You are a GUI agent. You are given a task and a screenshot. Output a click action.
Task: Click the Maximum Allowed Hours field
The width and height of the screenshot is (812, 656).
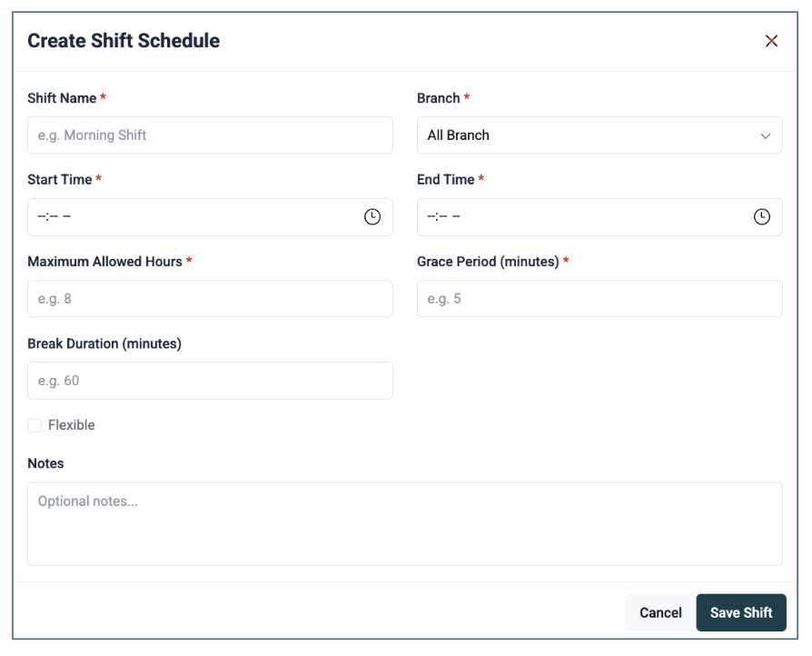click(210, 299)
